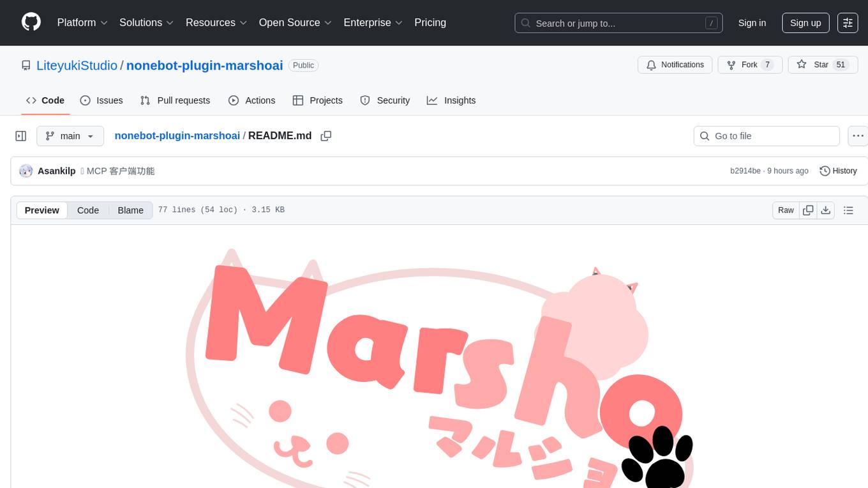Open the Issues tab
The image size is (868, 488).
coord(101,100)
